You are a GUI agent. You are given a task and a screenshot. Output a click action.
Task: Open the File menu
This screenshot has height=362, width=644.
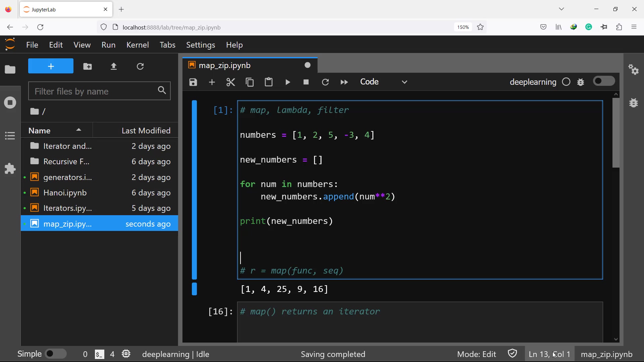(x=32, y=45)
